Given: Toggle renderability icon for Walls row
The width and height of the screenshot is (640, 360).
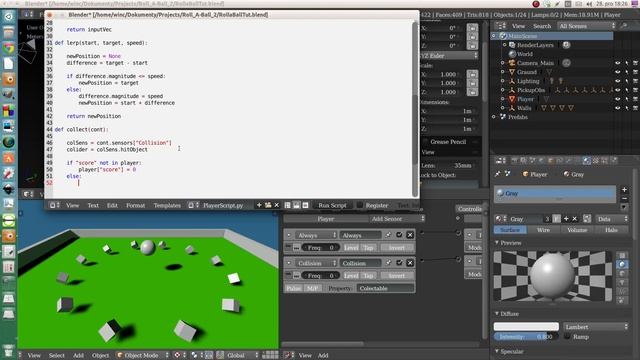Looking at the screenshot, I should click(x=635, y=108).
